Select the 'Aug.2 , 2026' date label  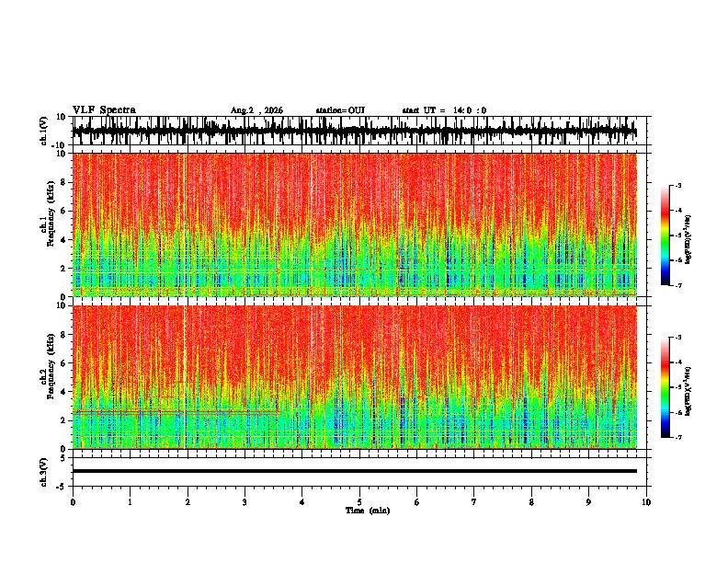point(256,110)
